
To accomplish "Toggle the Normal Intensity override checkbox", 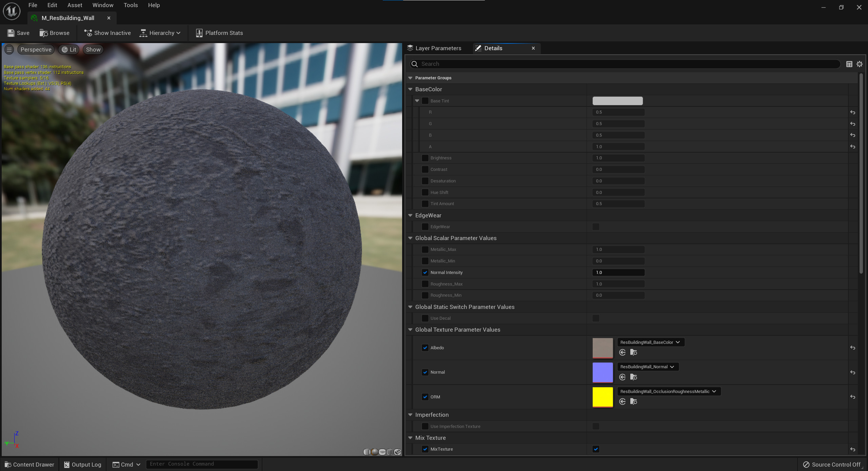I will click(x=425, y=272).
